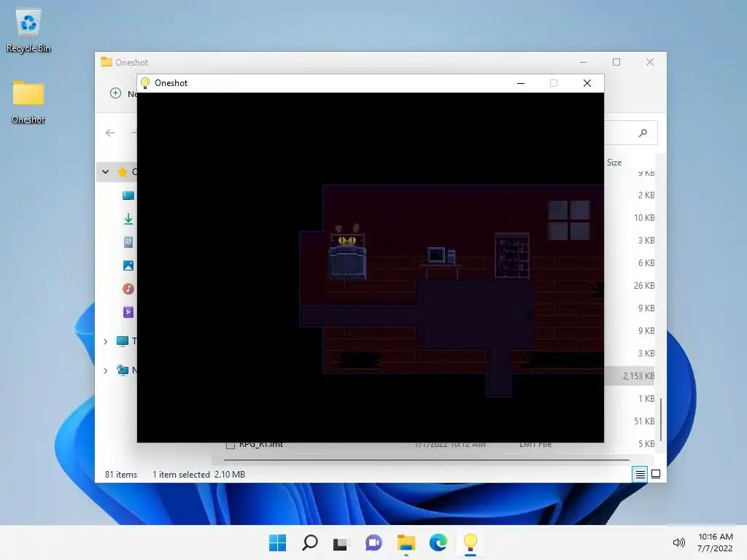Open Downloads arrow icon in sidebar

point(128,219)
